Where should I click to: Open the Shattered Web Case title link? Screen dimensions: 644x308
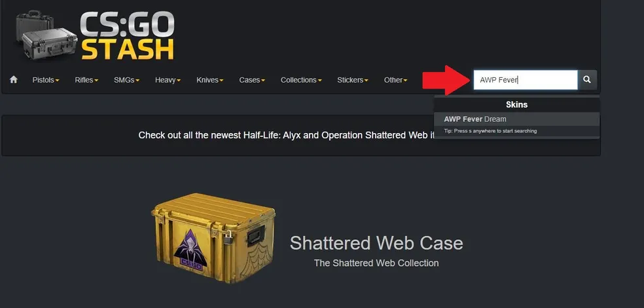[376, 243]
